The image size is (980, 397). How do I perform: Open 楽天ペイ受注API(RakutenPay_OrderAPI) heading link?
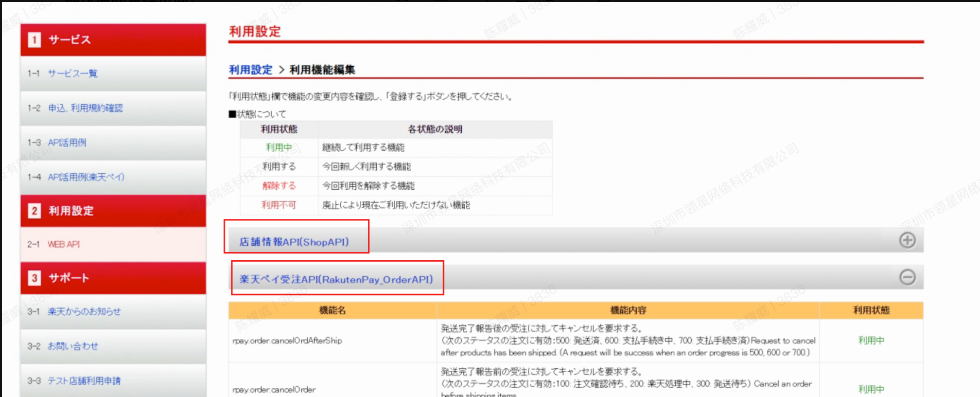pyautogui.click(x=336, y=279)
